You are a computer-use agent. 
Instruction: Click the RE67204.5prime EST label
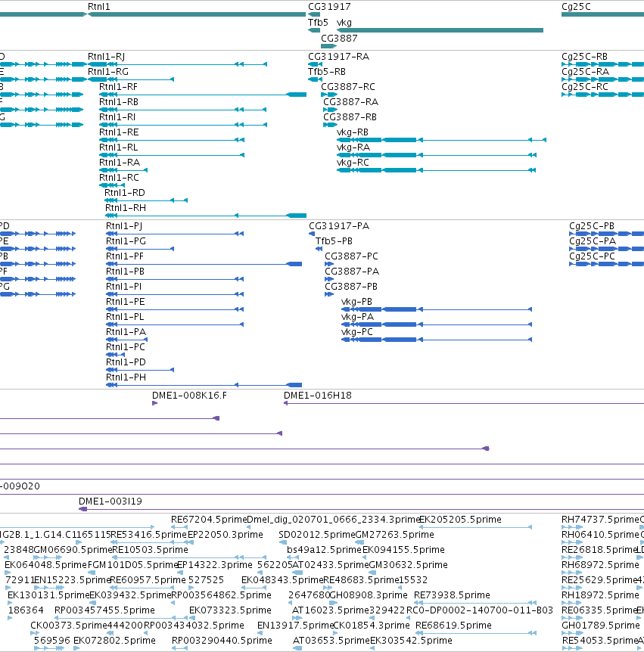(x=209, y=520)
